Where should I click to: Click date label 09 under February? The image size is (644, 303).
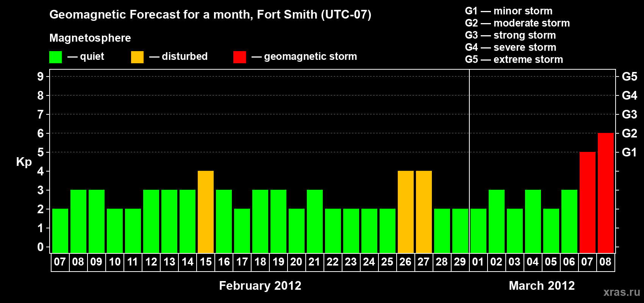point(96,262)
